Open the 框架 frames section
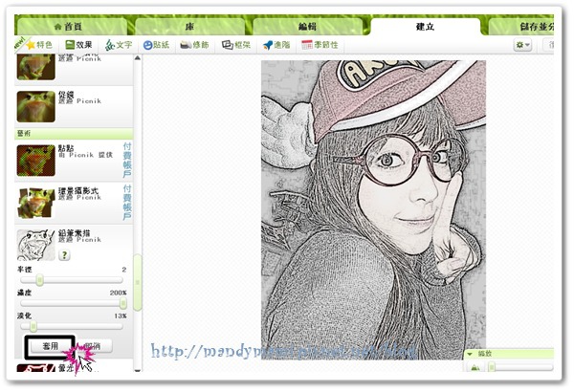Screen dimensions: 574x392 (x=236, y=45)
